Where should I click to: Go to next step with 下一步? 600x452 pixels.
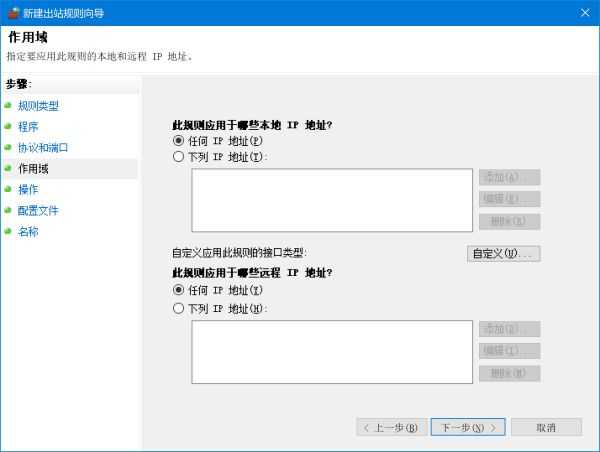[468, 427]
